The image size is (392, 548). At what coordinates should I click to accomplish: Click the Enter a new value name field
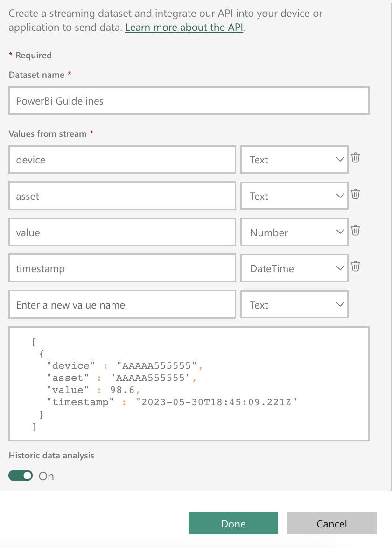point(122,305)
